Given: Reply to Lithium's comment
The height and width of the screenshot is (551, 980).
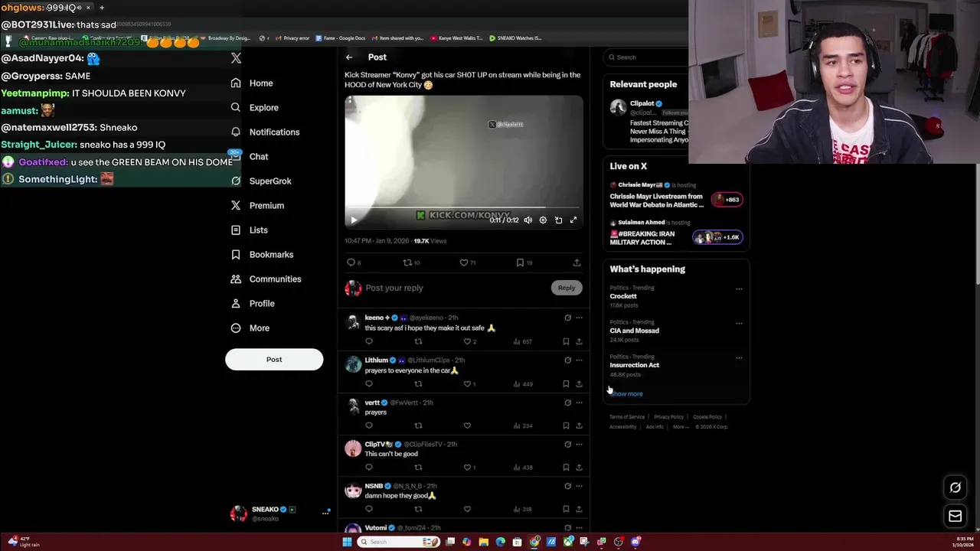Looking at the screenshot, I should click(369, 383).
